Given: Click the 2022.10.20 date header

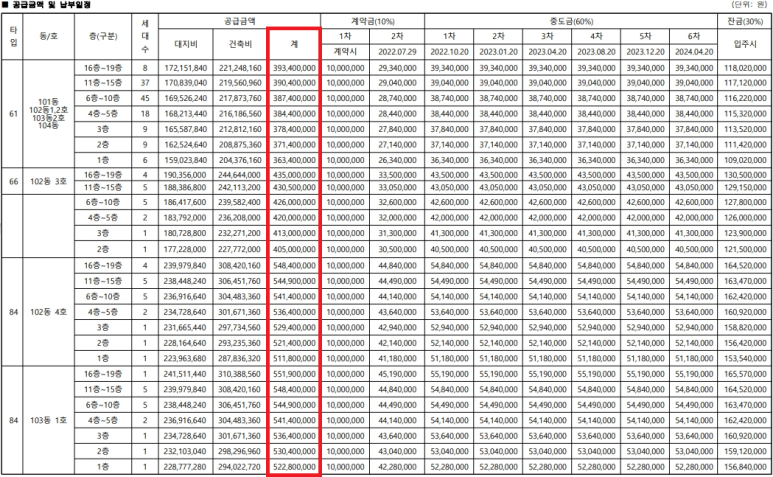Looking at the screenshot, I should click(449, 52).
